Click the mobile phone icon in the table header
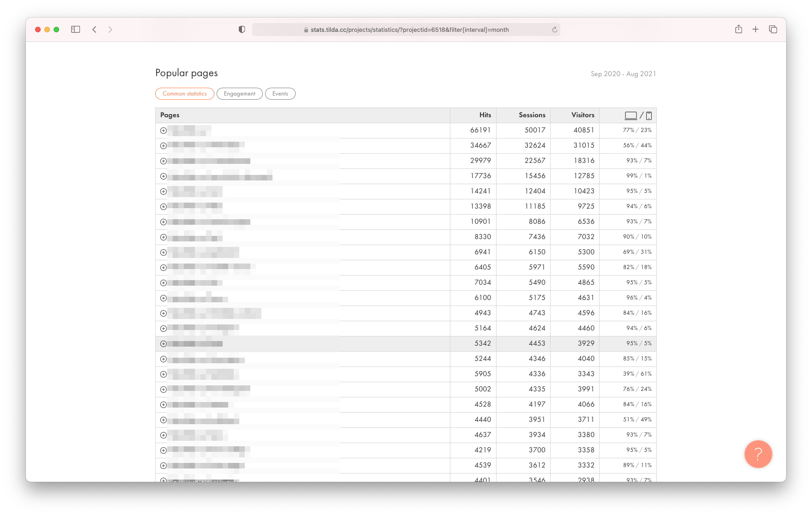The height and width of the screenshot is (516, 812). (649, 115)
